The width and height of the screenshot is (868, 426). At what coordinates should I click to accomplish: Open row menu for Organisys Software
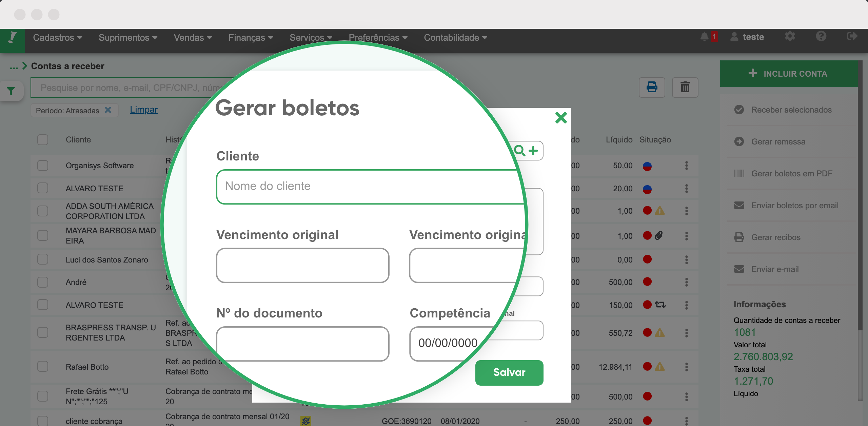coord(686,166)
